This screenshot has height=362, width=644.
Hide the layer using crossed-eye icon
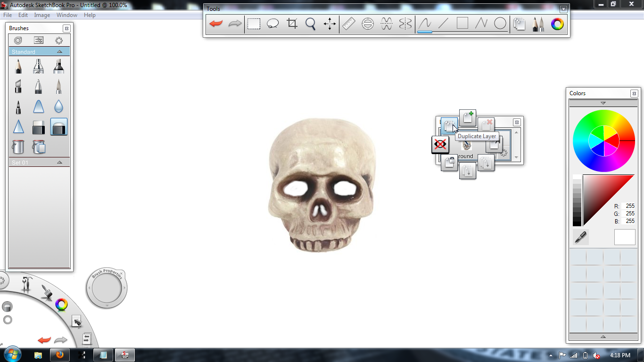(440, 145)
